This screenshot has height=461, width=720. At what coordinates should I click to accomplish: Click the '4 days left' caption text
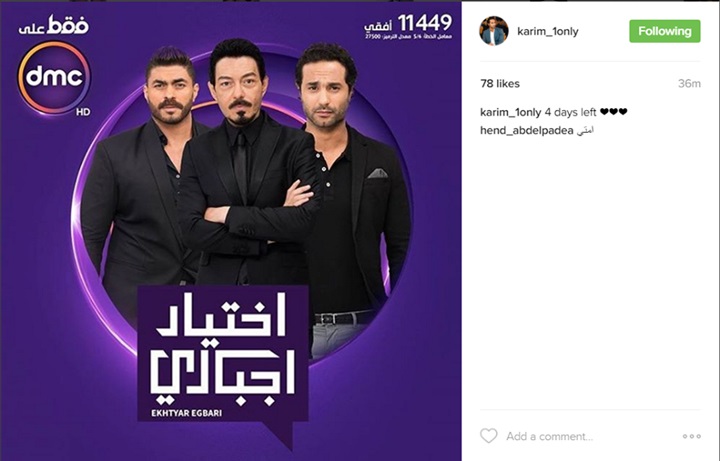(570, 112)
